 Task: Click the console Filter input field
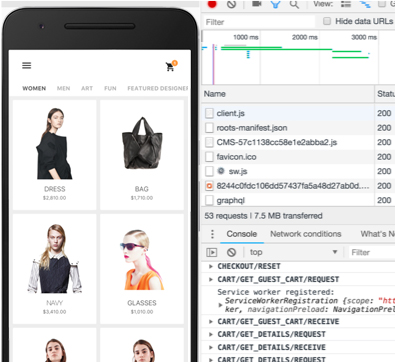coord(372,252)
